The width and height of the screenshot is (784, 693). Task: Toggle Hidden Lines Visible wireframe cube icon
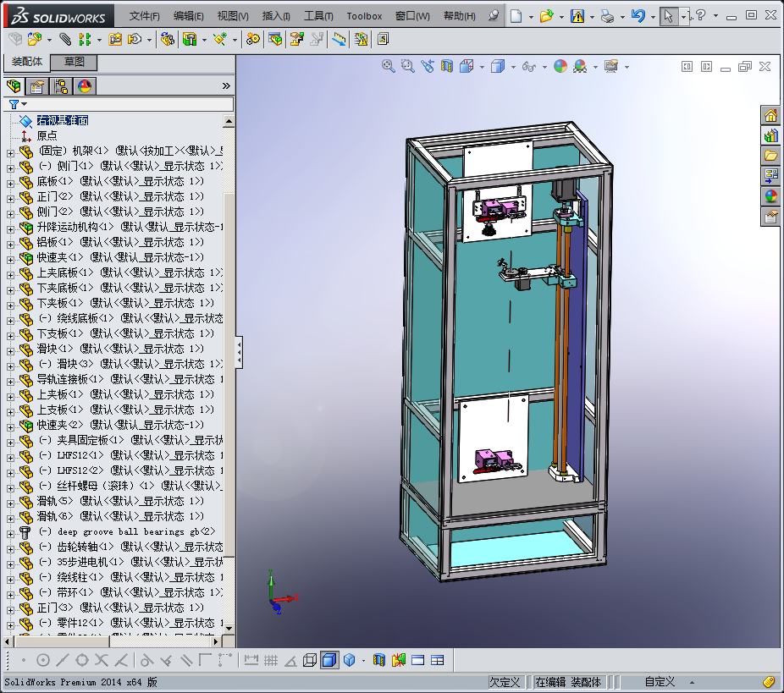pos(310,660)
